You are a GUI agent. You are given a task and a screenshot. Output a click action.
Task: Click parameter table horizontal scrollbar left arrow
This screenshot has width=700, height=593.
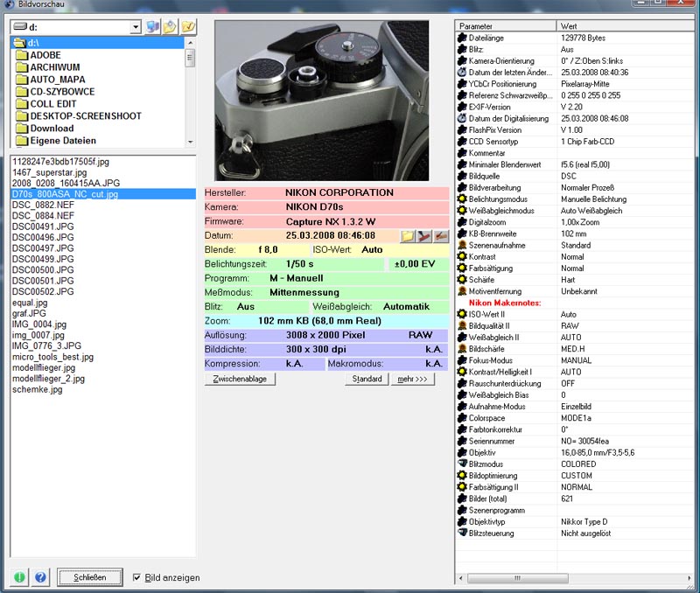tap(461, 578)
